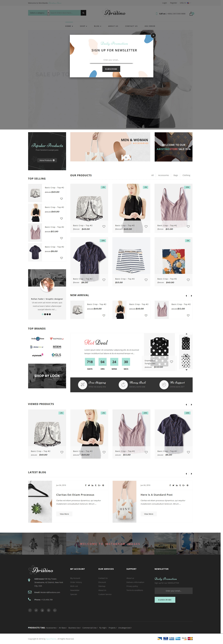Image resolution: width=223 pixels, height=644 pixels.
Task: Select the first testimonial slider dot
Action: (43, 314)
